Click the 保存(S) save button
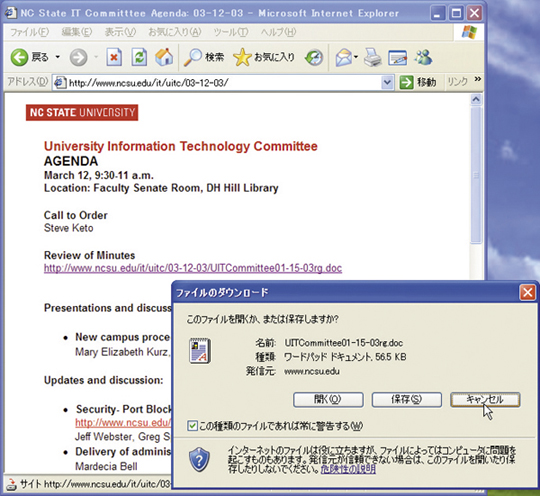Screen dimensions: 540x496 coord(407,400)
